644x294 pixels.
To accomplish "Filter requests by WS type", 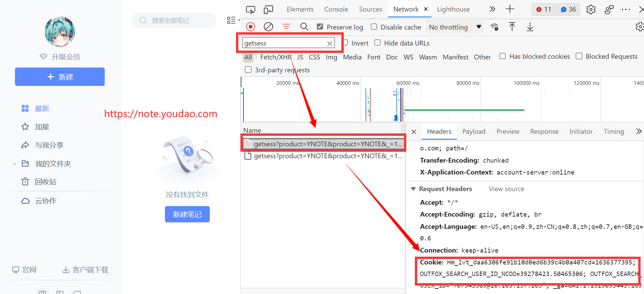I will [x=408, y=57].
